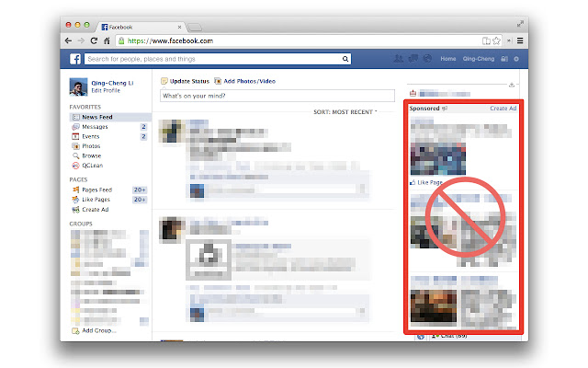Open the Chrome hamburger menu
588x368 pixels.
520,40
